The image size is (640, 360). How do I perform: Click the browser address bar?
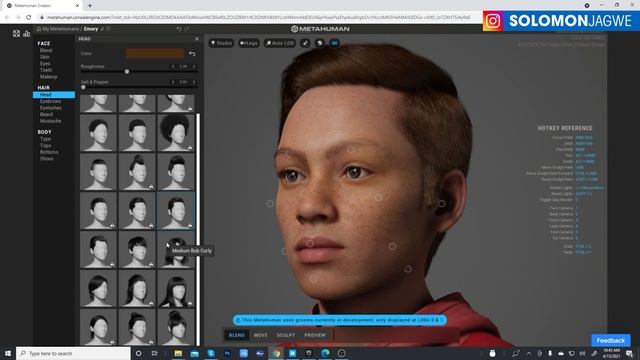tap(259, 18)
